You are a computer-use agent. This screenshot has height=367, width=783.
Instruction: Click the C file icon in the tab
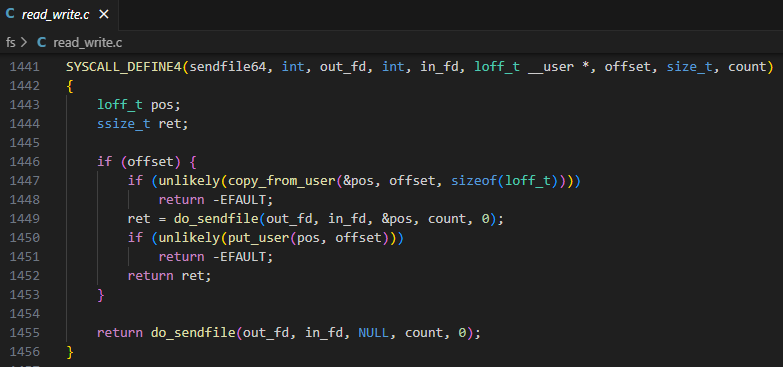(10, 14)
